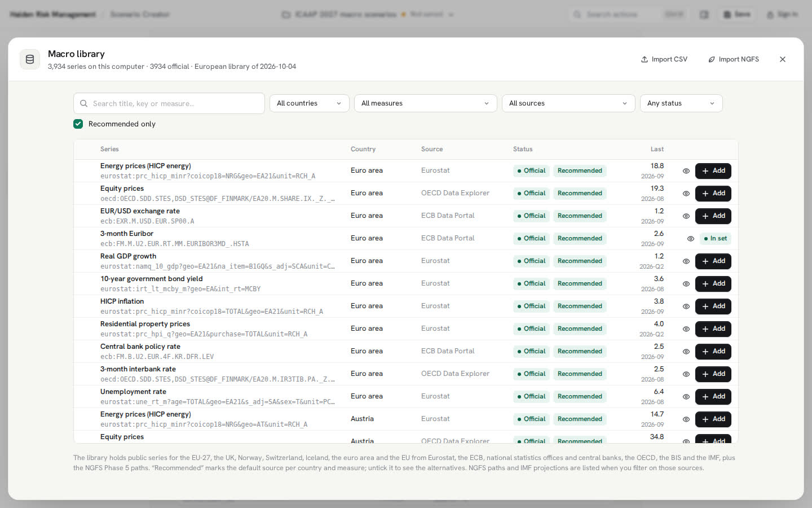This screenshot has width=812, height=508.
Task: Preview the Energy prices (HICP energy) euro area series
Action: point(686,171)
